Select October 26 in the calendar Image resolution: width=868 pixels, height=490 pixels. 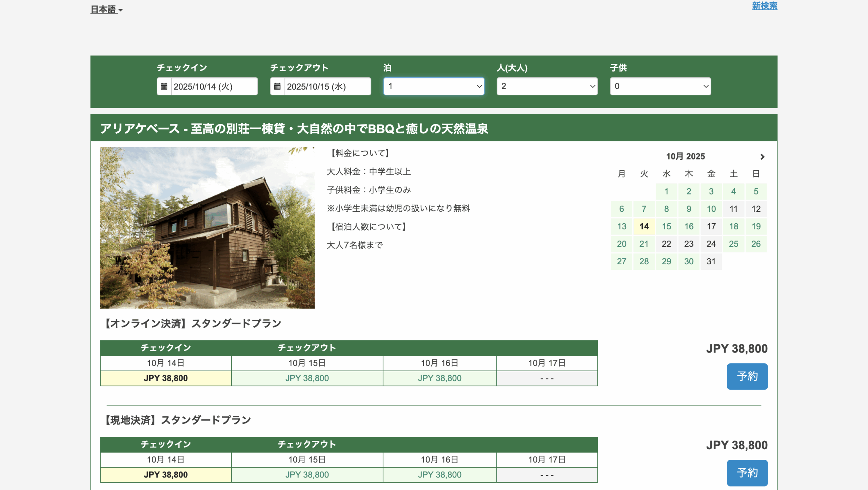click(x=756, y=244)
